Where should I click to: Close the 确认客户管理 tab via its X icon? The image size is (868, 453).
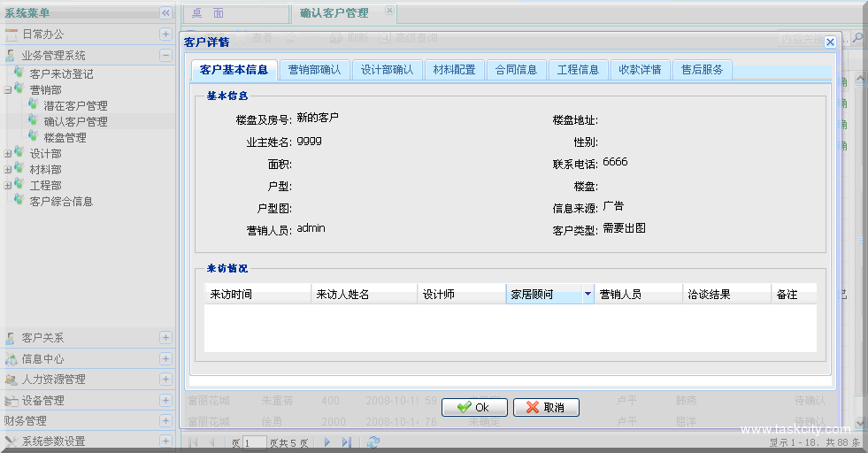pos(389,12)
